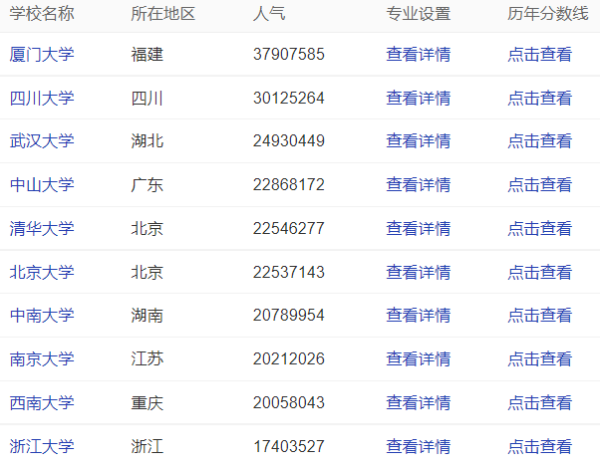Open the 西南大学 school link
This screenshot has height=465, width=600.
tap(42, 403)
